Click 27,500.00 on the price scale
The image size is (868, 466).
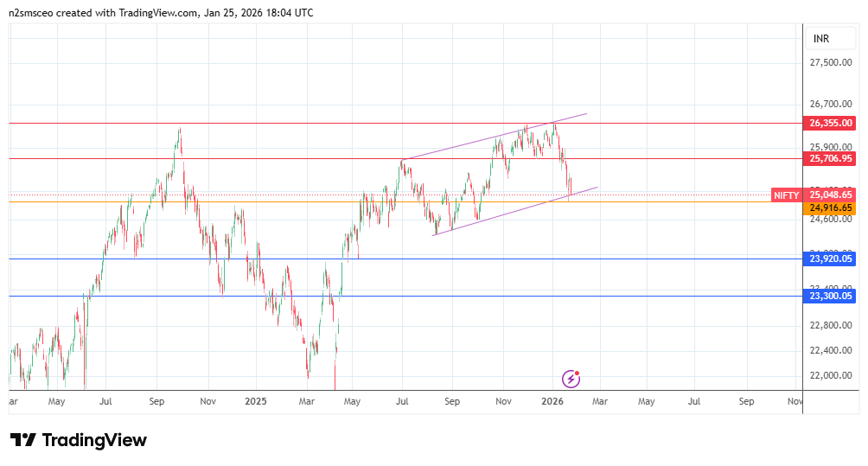click(x=831, y=63)
